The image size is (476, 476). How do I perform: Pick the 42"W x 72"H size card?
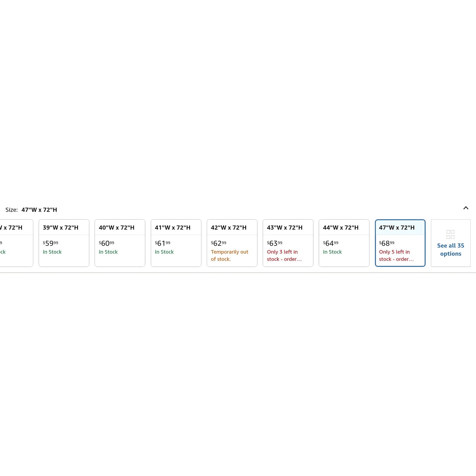(x=232, y=243)
